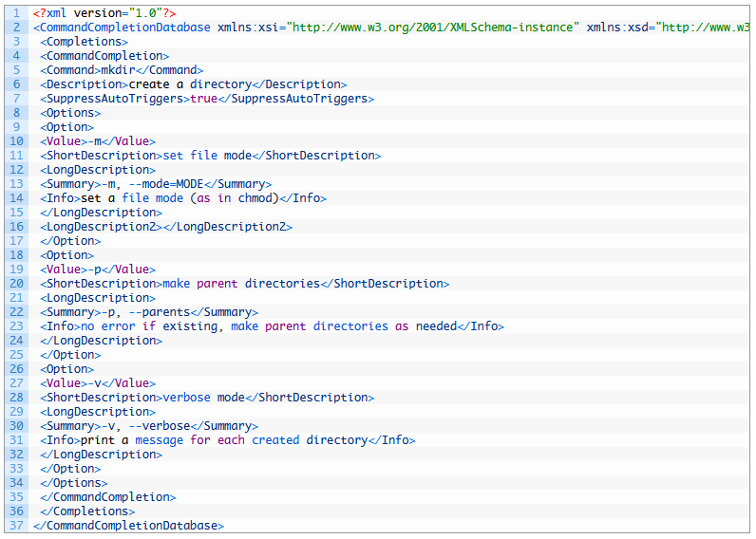756x539 pixels.
Task: Click line number 37 in gutter
Action: pyautogui.click(x=16, y=526)
